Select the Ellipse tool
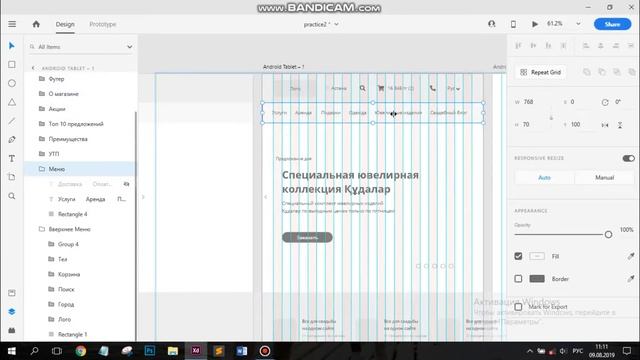The width and height of the screenshot is (640, 360). click(x=12, y=83)
